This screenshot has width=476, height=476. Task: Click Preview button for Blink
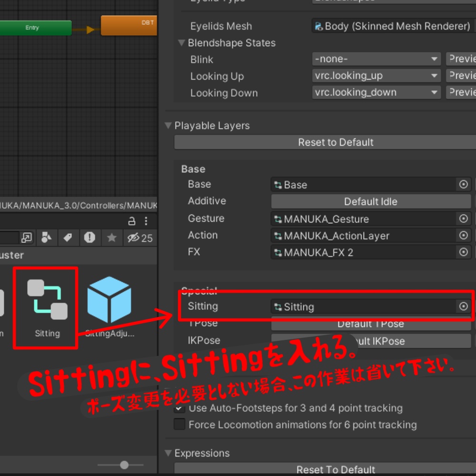(x=461, y=59)
